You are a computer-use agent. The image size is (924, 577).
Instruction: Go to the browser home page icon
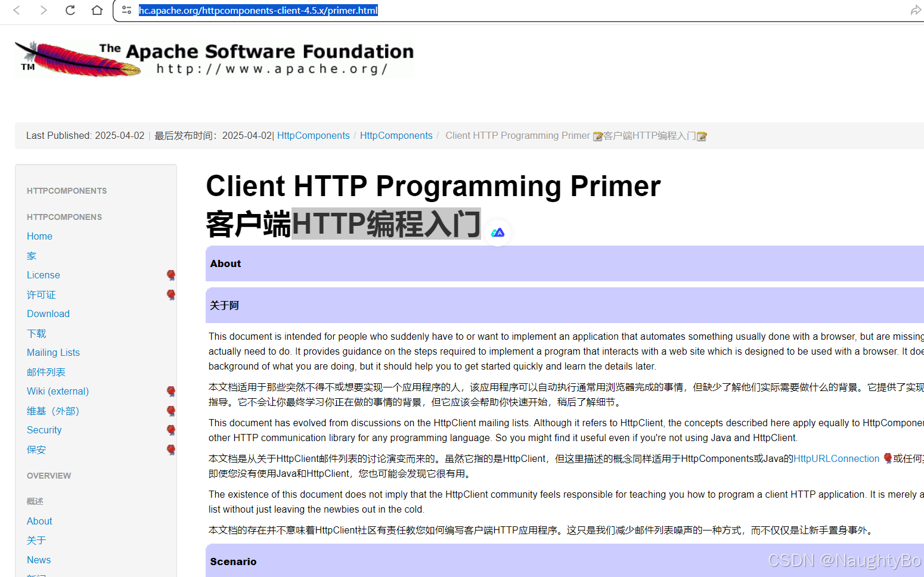point(97,10)
